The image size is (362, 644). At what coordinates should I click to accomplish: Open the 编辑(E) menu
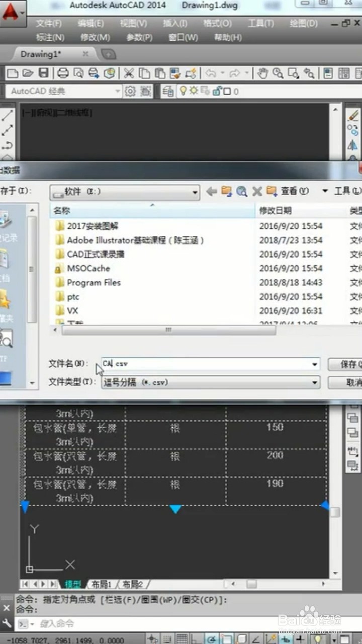(x=91, y=24)
